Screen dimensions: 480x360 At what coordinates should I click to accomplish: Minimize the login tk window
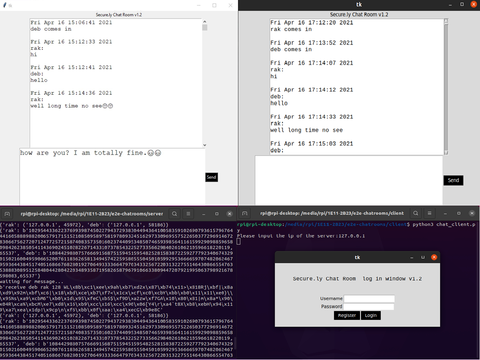(412, 257)
